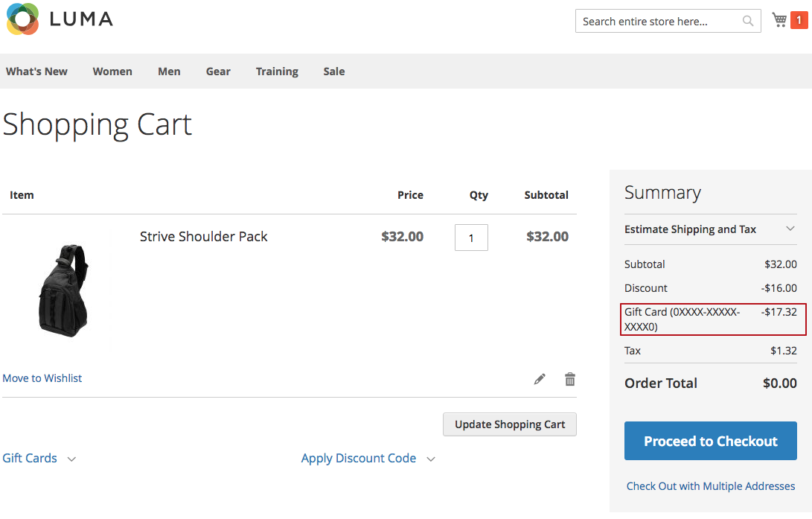The width and height of the screenshot is (812, 519).
Task: Click Proceed to Checkout button
Action: pos(711,441)
